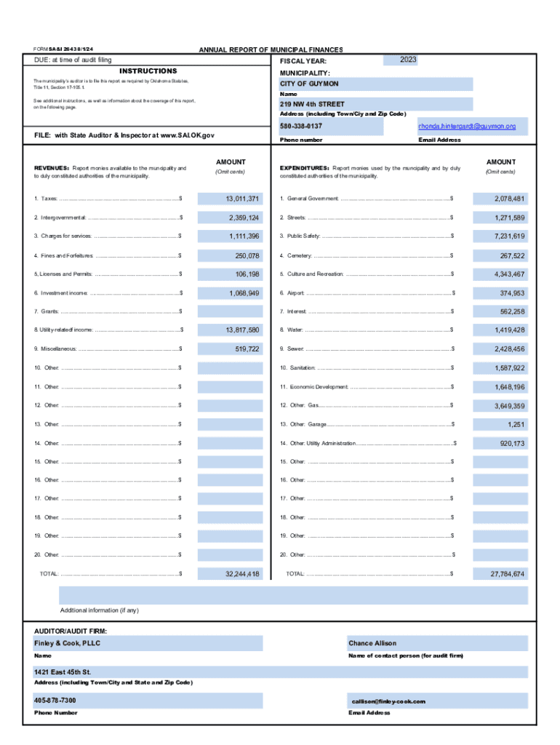Click the expenditures TOTAL field showing 27,784,674
560x745 pixels.
click(x=500, y=574)
